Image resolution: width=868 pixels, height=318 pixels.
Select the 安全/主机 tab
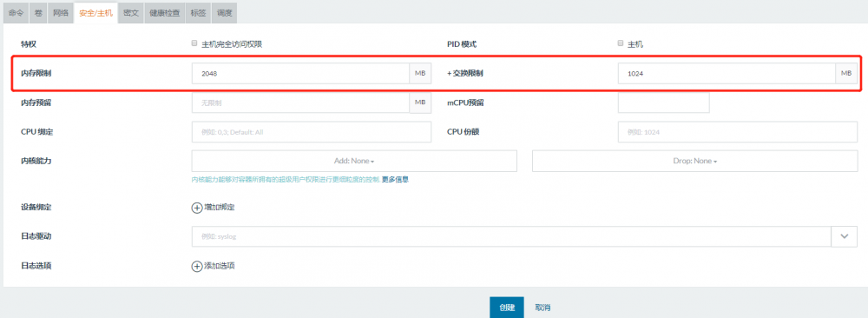click(x=95, y=13)
